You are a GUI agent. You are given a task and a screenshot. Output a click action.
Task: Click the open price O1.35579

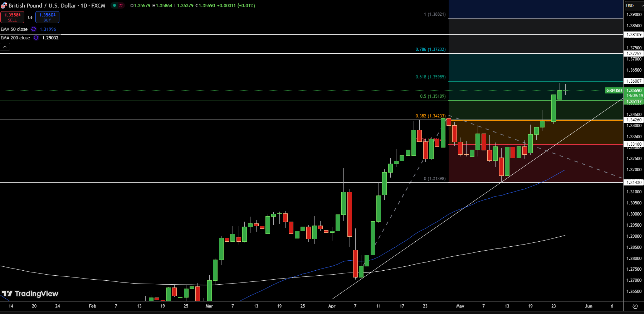point(140,6)
